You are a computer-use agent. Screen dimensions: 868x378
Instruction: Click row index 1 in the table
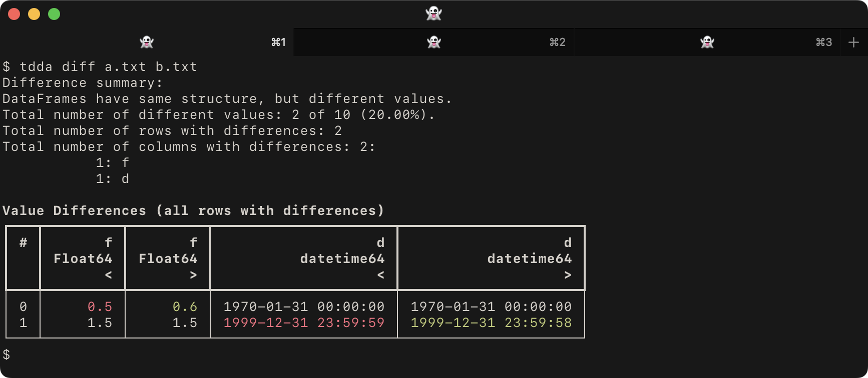tap(23, 322)
